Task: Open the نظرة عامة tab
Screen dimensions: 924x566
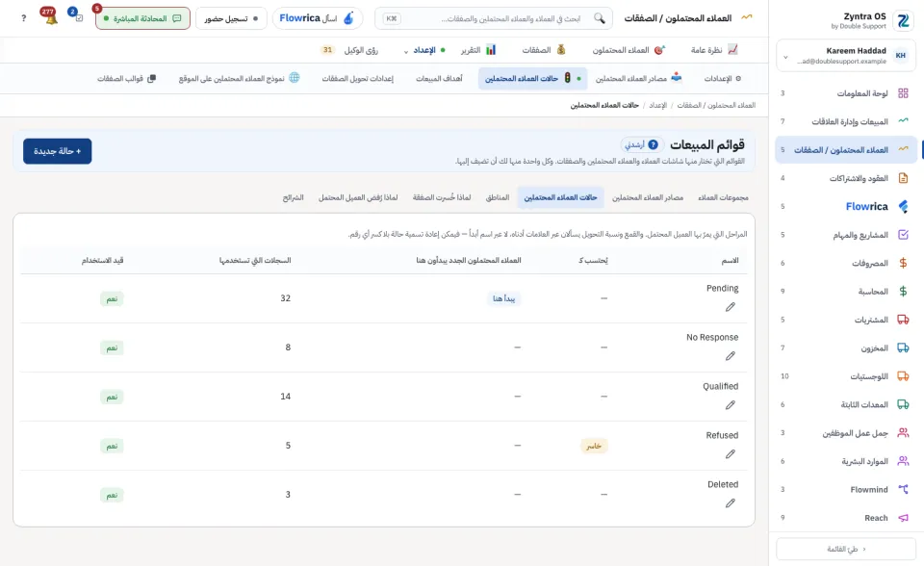Action: point(714,50)
